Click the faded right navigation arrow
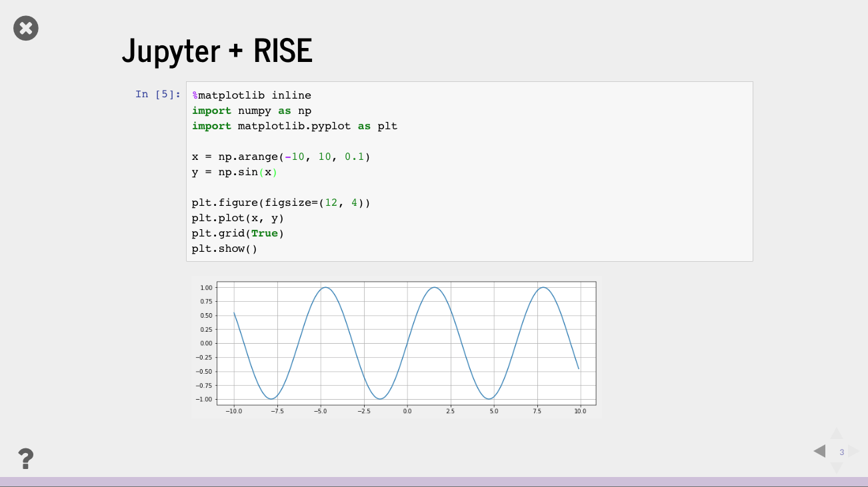Viewport: 868px width, 487px height. click(853, 451)
